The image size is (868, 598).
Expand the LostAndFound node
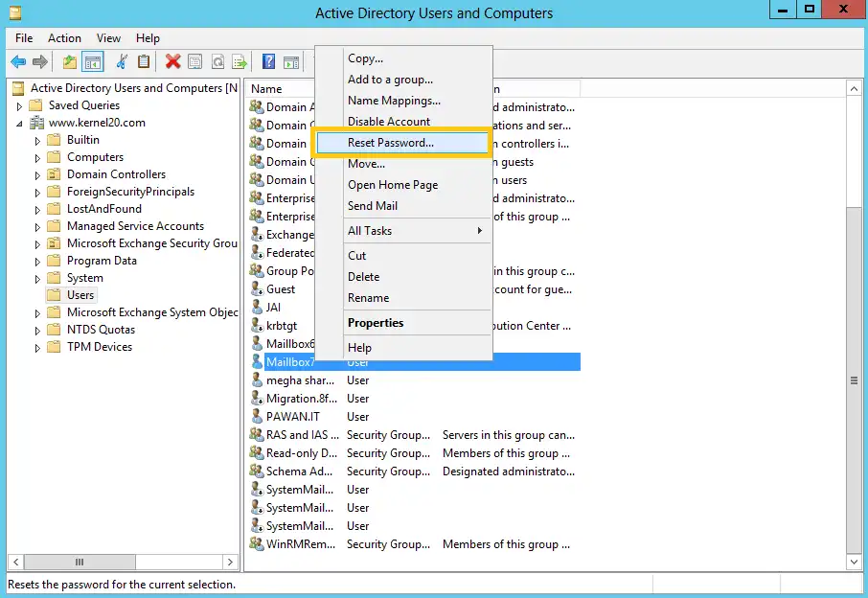(x=37, y=209)
